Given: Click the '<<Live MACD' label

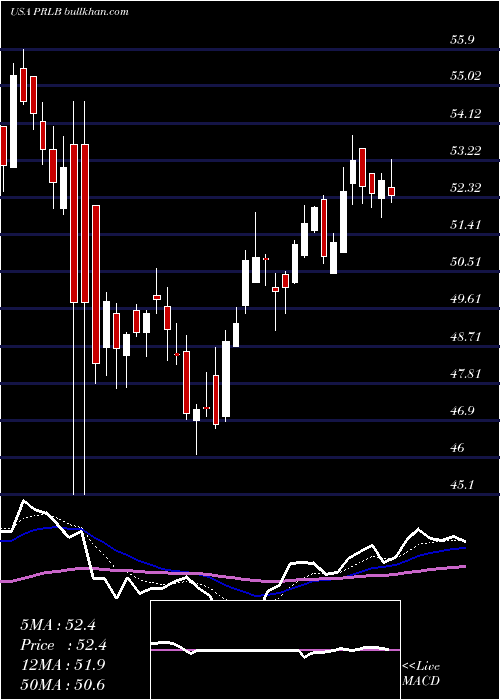Looking at the screenshot, I should point(421,674).
